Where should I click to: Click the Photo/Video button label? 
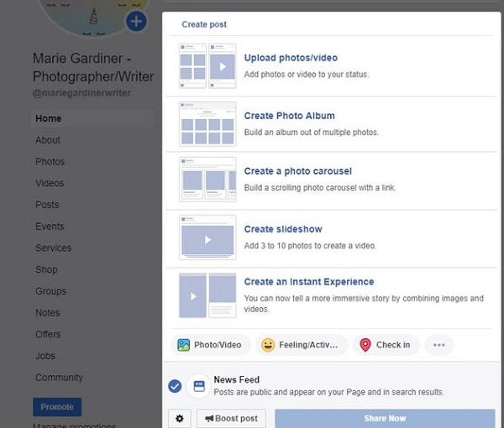coord(218,345)
